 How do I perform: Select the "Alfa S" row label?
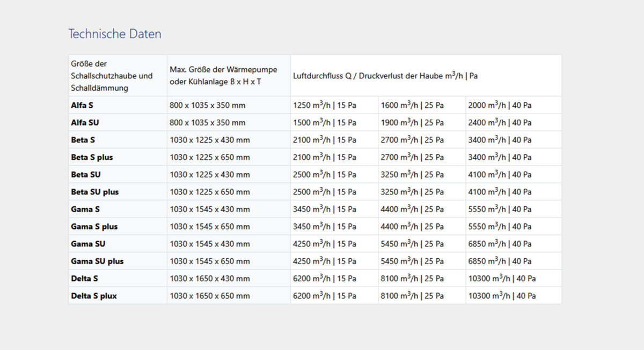point(82,105)
